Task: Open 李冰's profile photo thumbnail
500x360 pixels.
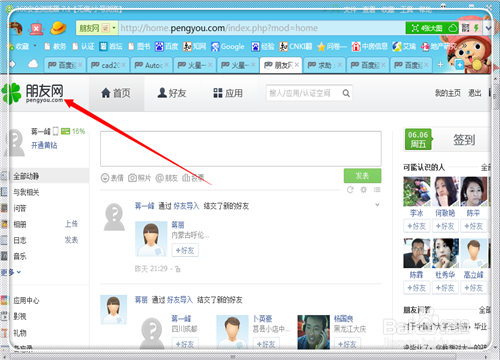Action: [x=417, y=191]
